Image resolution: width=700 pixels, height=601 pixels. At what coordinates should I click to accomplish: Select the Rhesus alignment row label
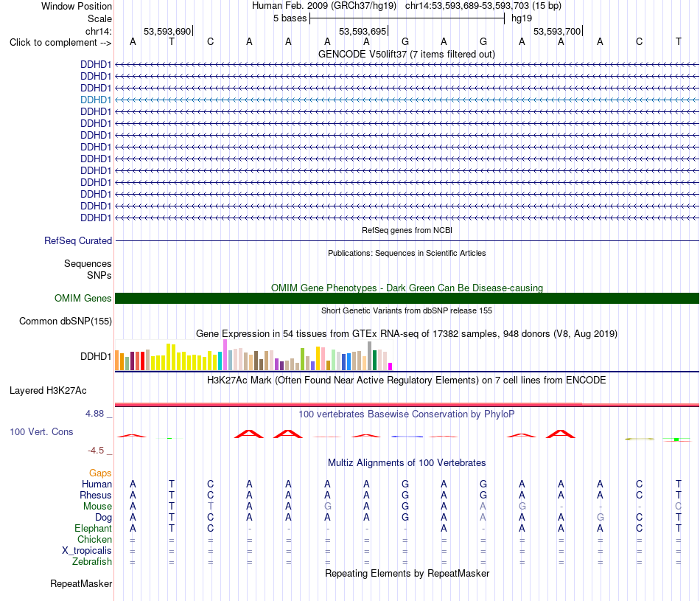(96, 495)
